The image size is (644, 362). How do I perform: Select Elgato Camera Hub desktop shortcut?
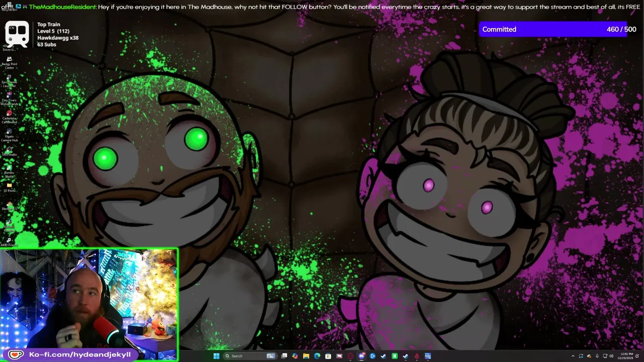(x=9, y=135)
